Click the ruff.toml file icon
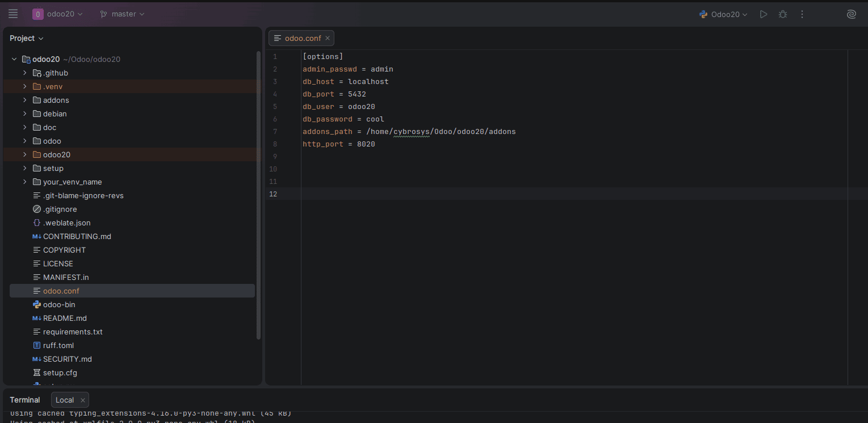868x423 pixels. [x=37, y=345]
